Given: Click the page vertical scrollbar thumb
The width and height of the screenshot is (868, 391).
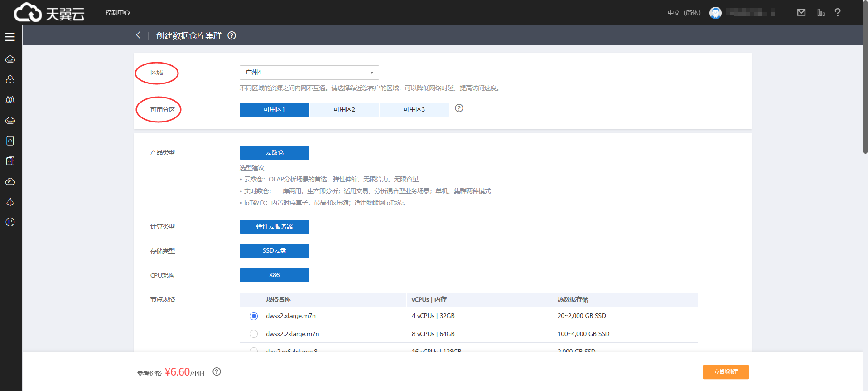Looking at the screenshot, I should click(865, 77).
